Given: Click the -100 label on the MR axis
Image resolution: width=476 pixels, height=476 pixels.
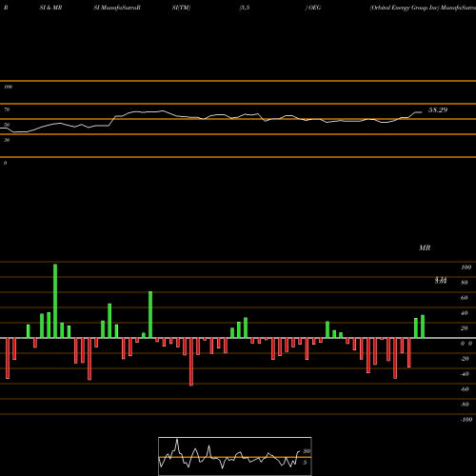Looking at the screenshot, I should [466, 420].
